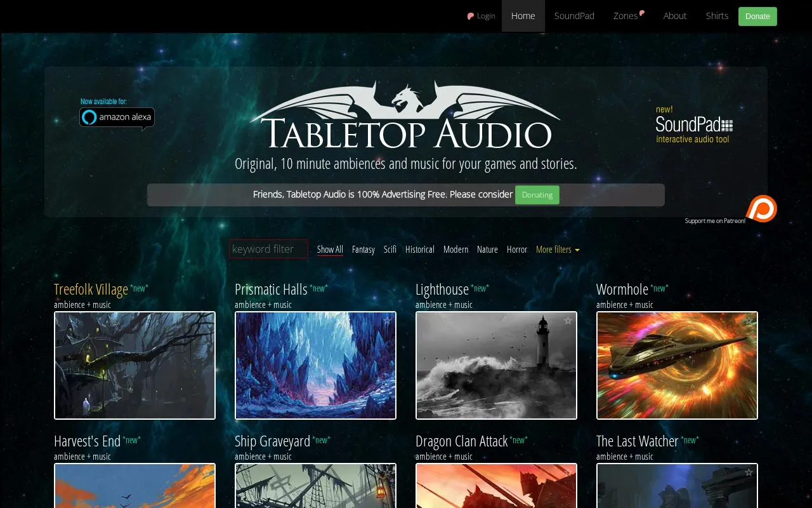812x508 pixels.
Task: Star the Wormhole track as favorite
Action: pyautogui.click(x=749, y=321)
